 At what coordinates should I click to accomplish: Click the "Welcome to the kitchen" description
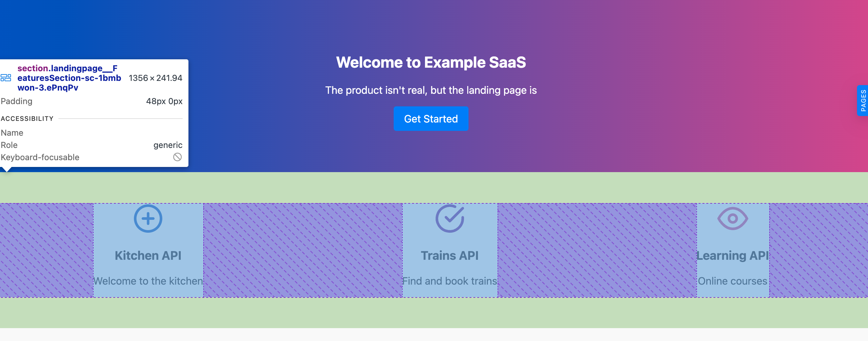click(148, 281)
